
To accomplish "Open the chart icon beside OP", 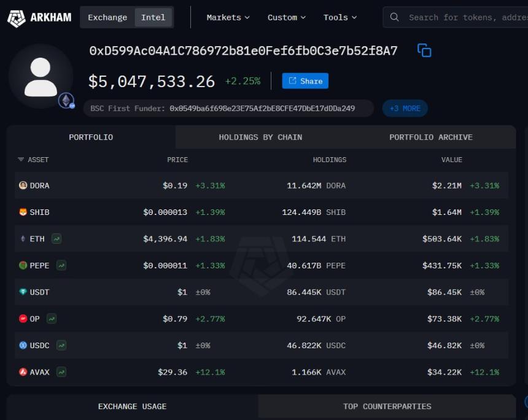I will coord(51,319).
